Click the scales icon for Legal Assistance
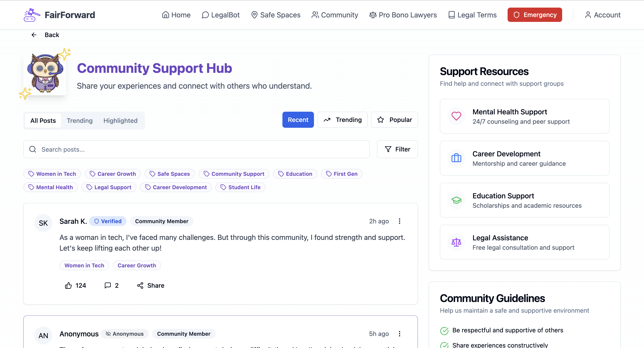The height and width of the screenshot is (348, 644). [456, 242]
